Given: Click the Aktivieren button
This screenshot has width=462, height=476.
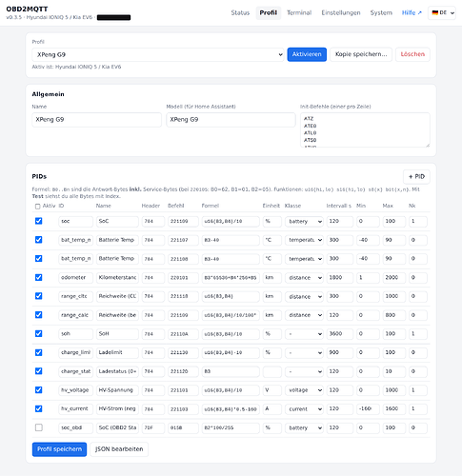Looking at the screenshot, I should [307, 54].
